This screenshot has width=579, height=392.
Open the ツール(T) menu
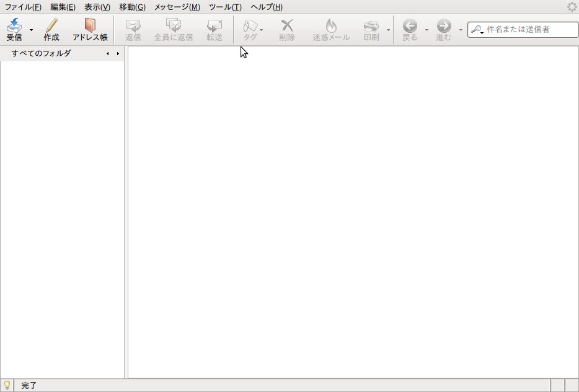coord(225,7)
